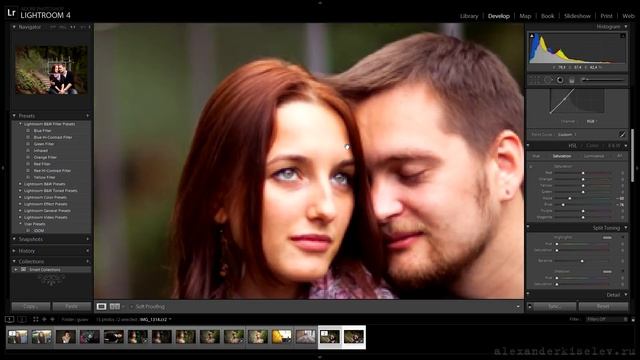
Task: Collapse the Navigator panel
Action: coord(14,27)
